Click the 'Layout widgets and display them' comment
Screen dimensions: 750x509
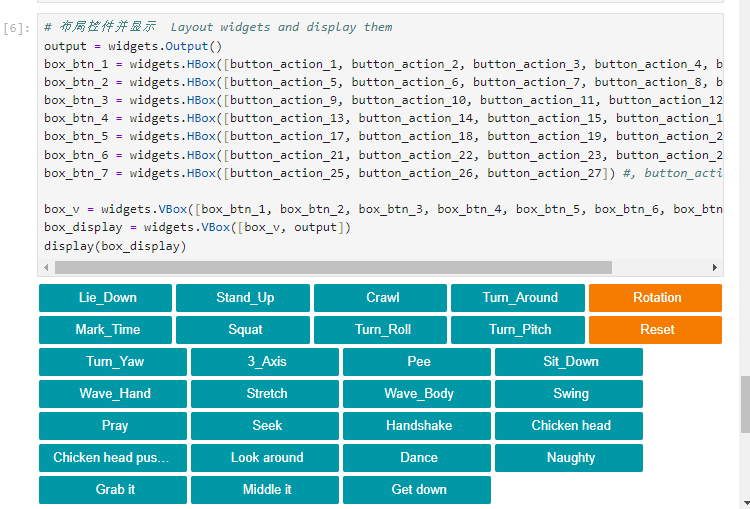pos(281,27)
